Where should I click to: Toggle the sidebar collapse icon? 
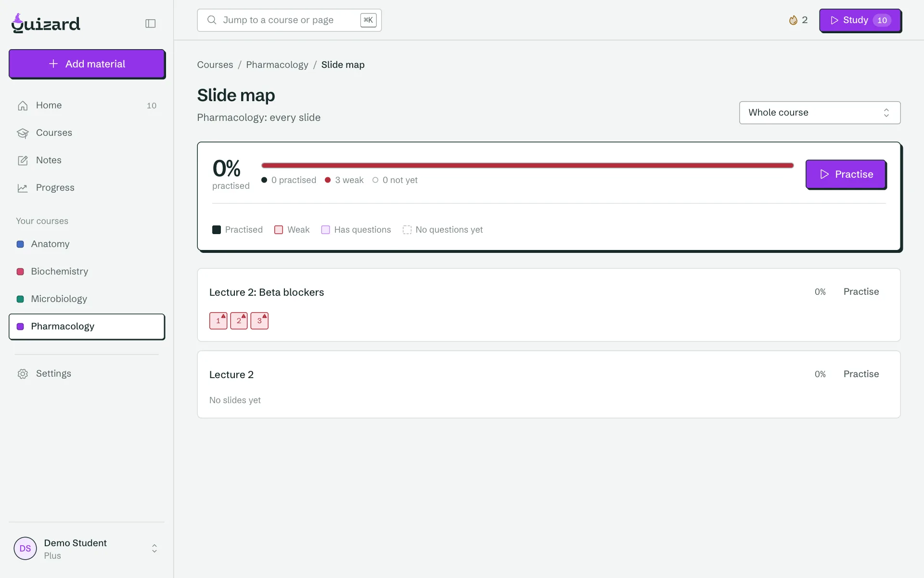(150, 24)
